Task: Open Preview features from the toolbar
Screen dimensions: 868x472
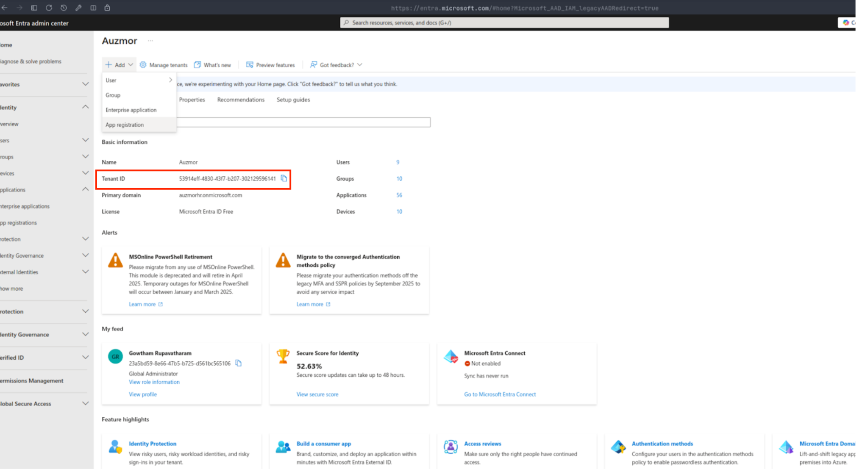Action: pyautogui.click(x=270, y=65)
